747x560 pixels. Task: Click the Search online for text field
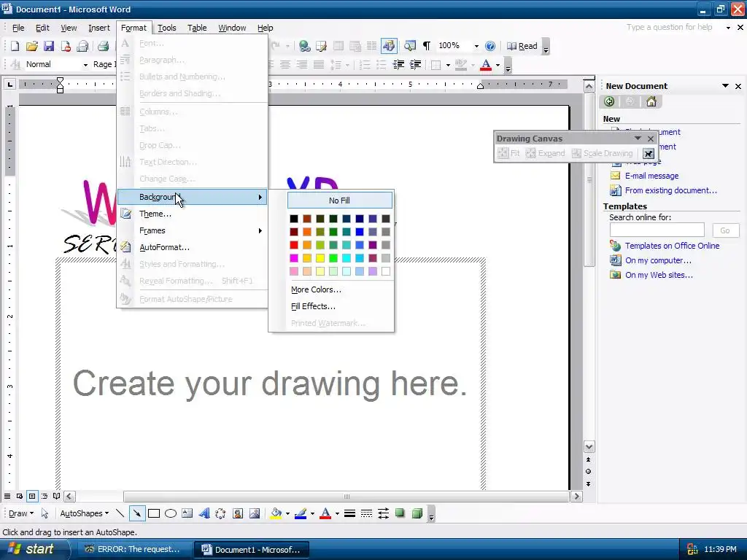657,230
